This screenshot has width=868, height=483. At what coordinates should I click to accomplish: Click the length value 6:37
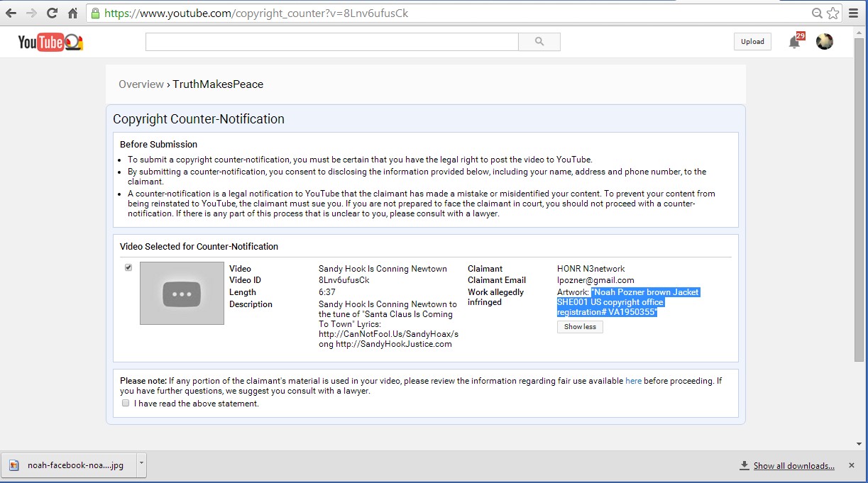tap(327, 292)
